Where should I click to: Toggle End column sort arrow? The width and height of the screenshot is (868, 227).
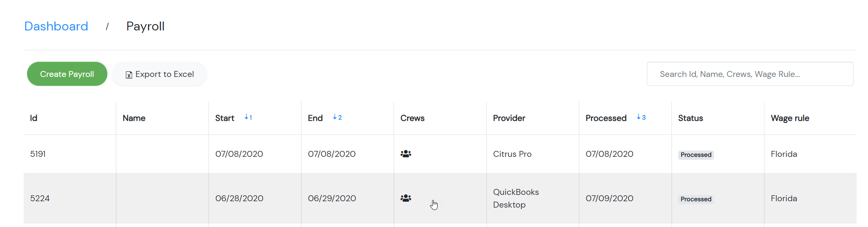pyautogui.click(x=337, y=118)
